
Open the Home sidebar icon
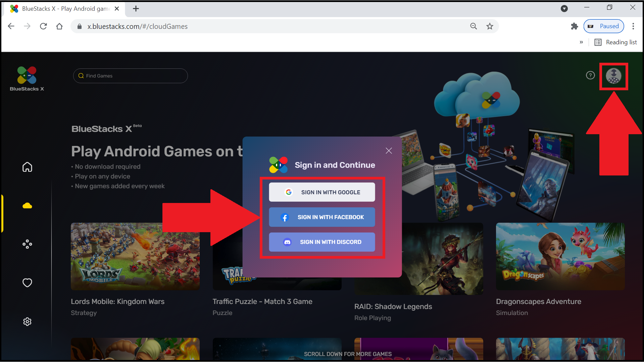(x=27, y=167)
